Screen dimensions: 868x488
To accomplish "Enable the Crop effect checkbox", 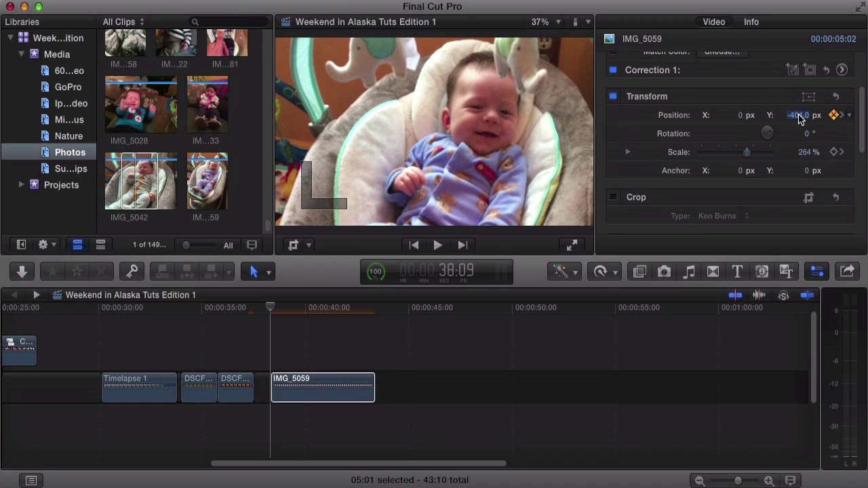I will tap(613, 197).
